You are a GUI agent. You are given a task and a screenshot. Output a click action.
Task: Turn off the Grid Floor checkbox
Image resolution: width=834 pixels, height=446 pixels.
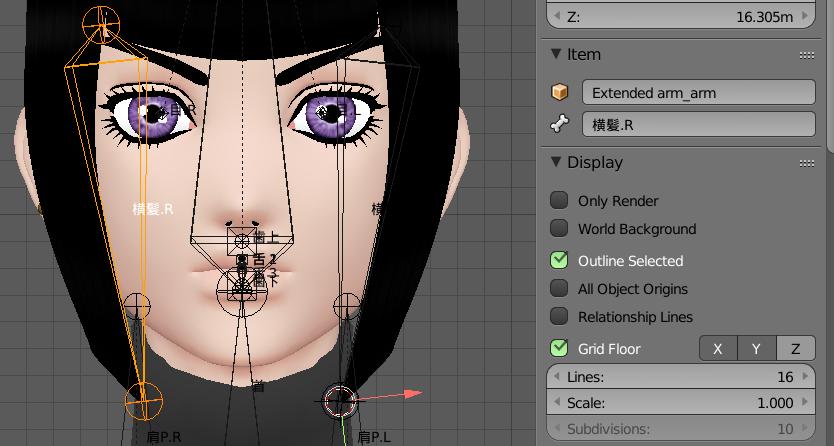[559, 348]
